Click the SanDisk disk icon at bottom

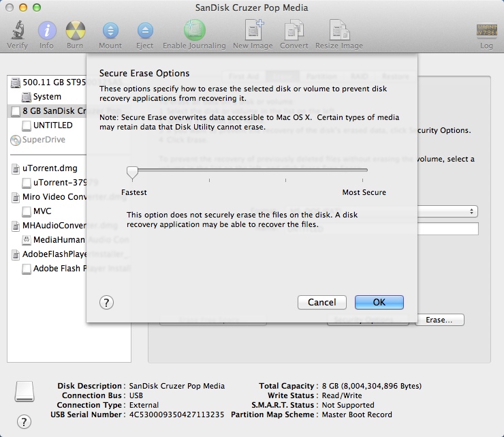pyautogui.click(x=25, y=391)
